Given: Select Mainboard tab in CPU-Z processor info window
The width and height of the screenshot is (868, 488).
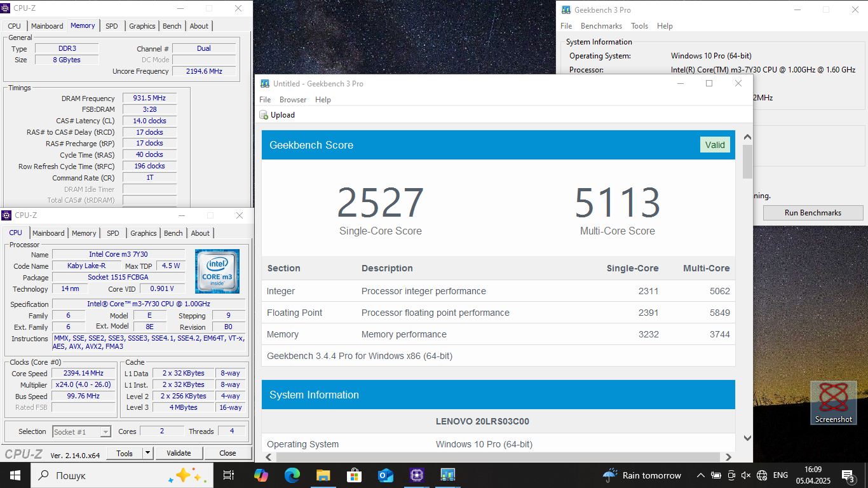Looking at the screenshot, I should (48, 233).
